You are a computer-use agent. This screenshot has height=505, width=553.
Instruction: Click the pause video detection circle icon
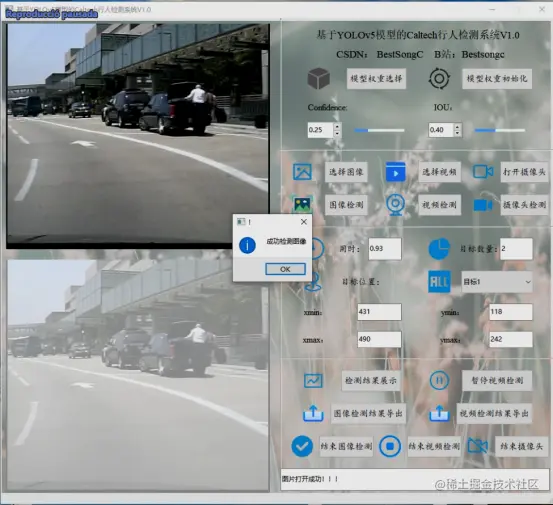coord(439,380)
